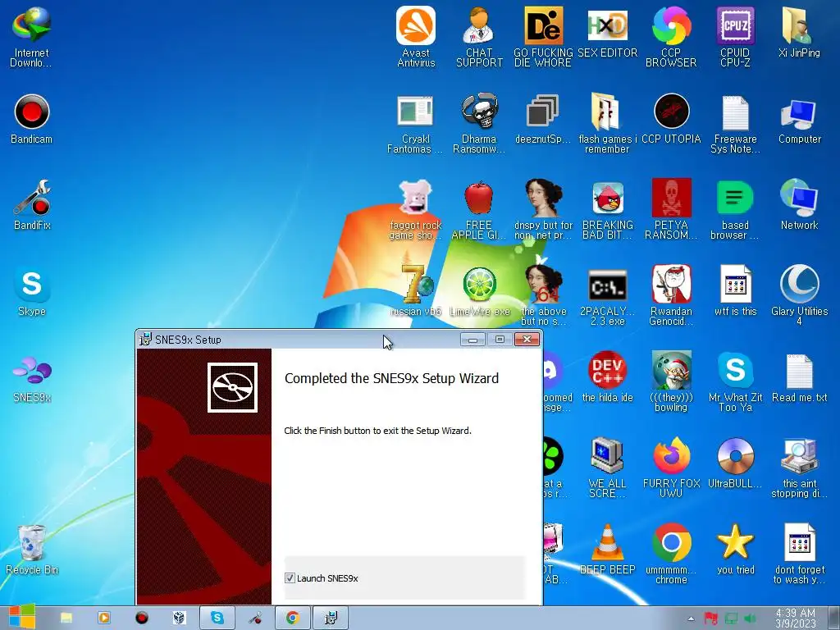Maximize the SNES9x Setup window
Image resolution: width=840 pixels, height=630 pixels.
(x=500, y=340)
